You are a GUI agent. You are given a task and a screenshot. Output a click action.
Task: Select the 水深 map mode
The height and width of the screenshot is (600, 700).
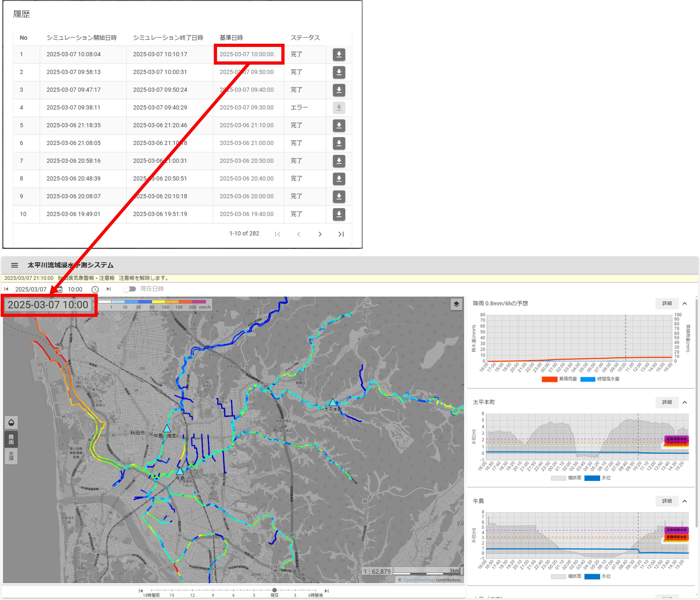point(11,456)
